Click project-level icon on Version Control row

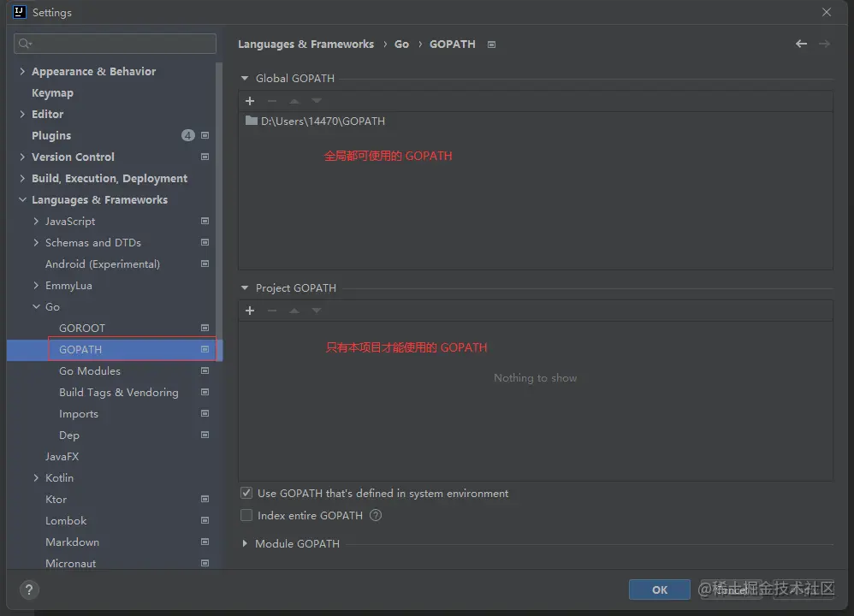point(205,157)
